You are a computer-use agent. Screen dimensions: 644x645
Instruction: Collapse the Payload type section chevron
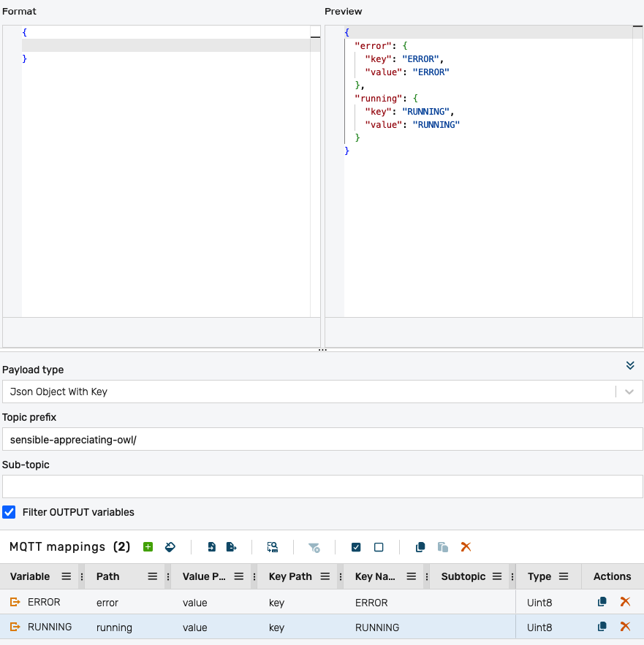tap(629, 365)
